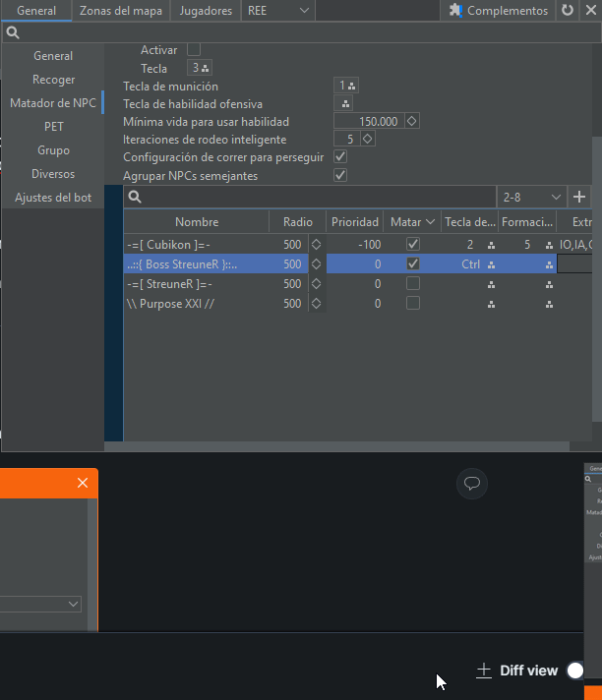Image resolution: width=602 pixels, height=700 pixels.
Task: Toggle the Diff view switch
Action: click(575, 671)
